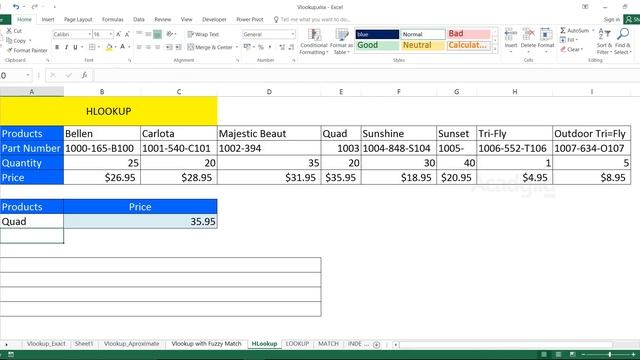Viewport: 640px width, 360px height.
Task: Add a new sheet with plus icon
Action: click(x=376, y=344)
